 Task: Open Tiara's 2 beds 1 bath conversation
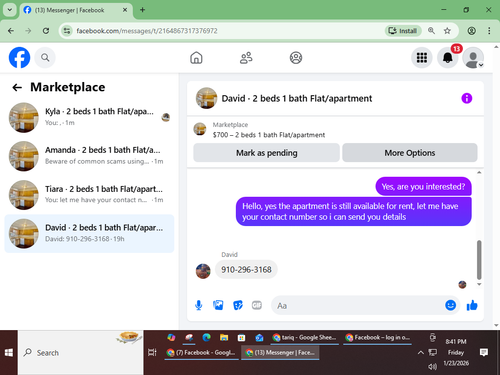click(x=89, y=195)
